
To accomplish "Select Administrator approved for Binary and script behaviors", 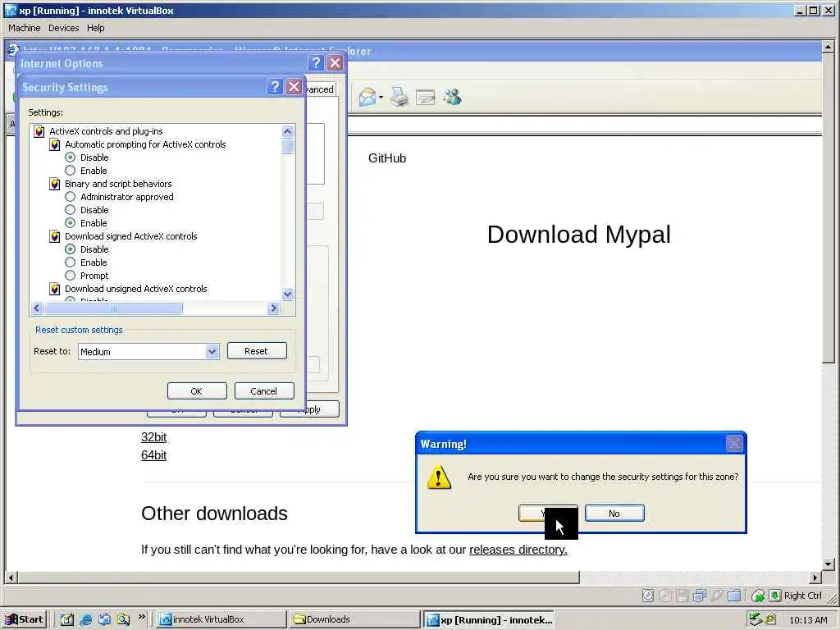I will pos(71,197).
